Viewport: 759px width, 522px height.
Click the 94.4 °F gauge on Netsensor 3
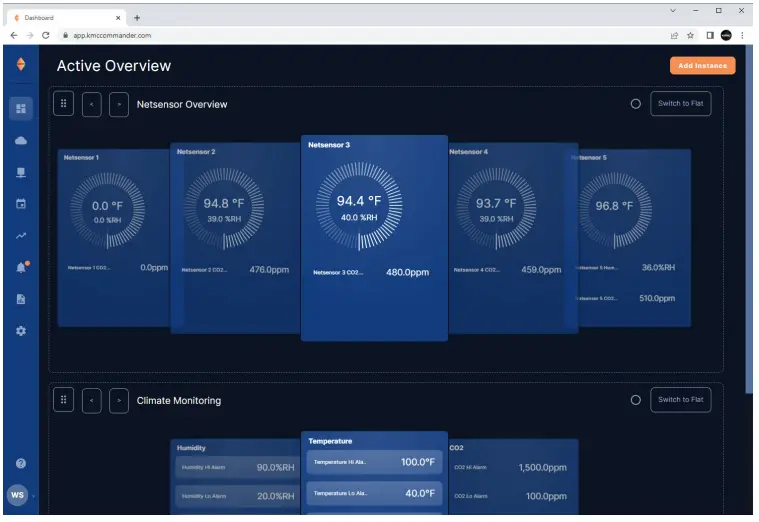[359, 205]
